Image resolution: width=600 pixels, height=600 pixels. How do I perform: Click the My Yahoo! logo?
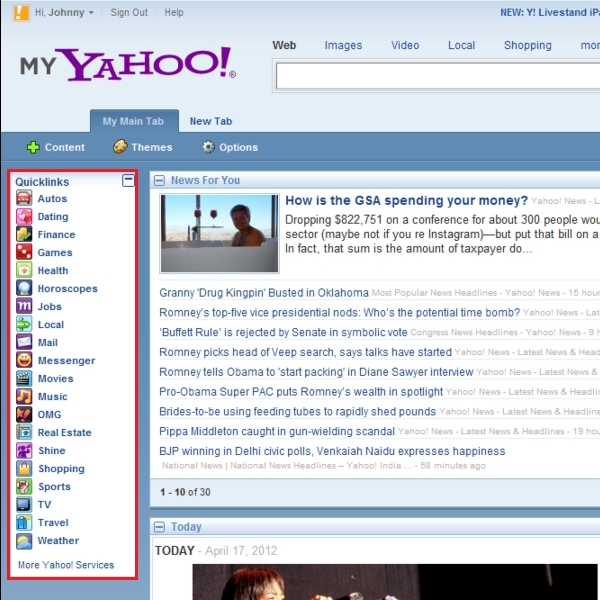(x=128, y=64)
